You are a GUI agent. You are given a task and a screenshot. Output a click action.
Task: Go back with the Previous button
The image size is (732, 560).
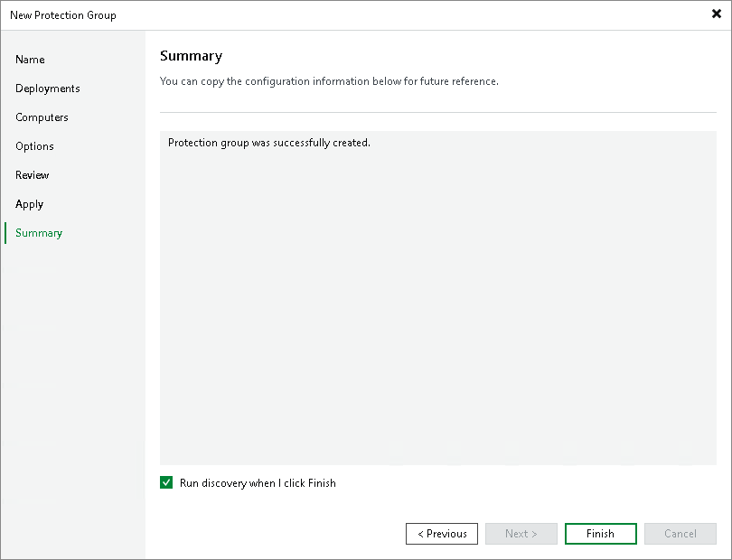[x=442, y=534]
